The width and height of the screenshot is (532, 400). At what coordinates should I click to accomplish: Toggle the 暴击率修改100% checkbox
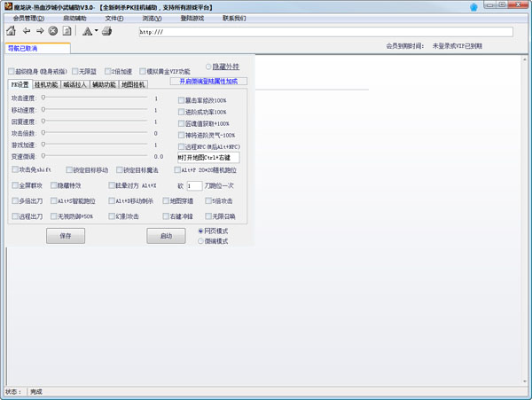coord(181,100)
